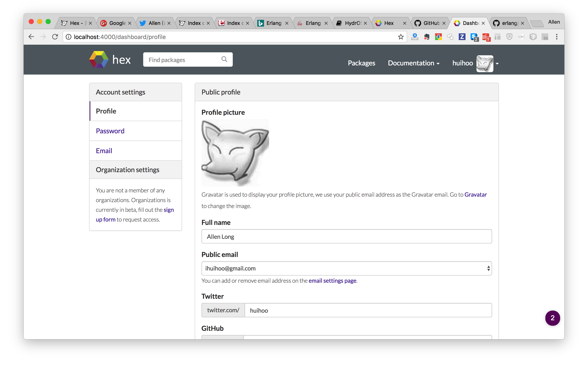588x373 pixels.
Task: Open Chrome three-dot menu
Action: tap(557, 37)
